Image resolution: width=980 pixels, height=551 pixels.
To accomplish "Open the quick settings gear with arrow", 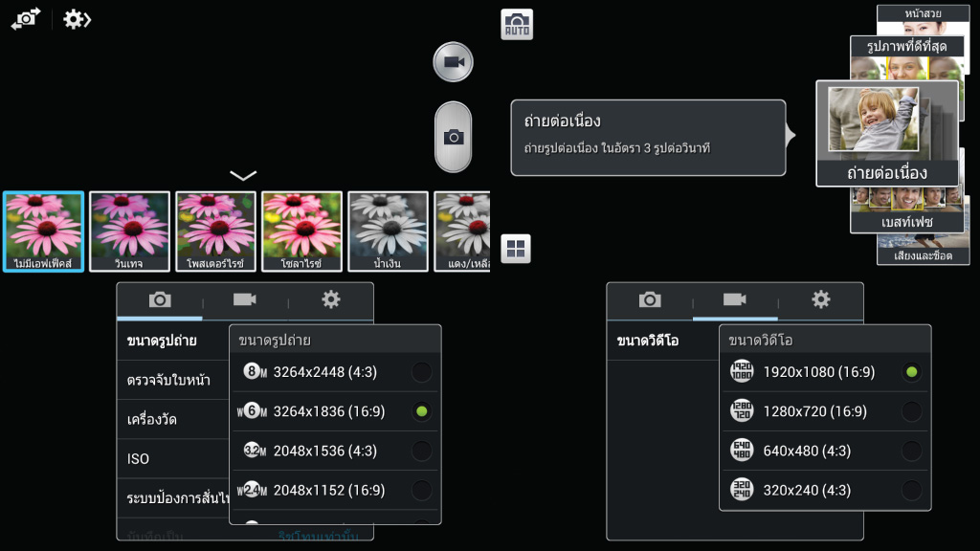I will pos(77,19).
